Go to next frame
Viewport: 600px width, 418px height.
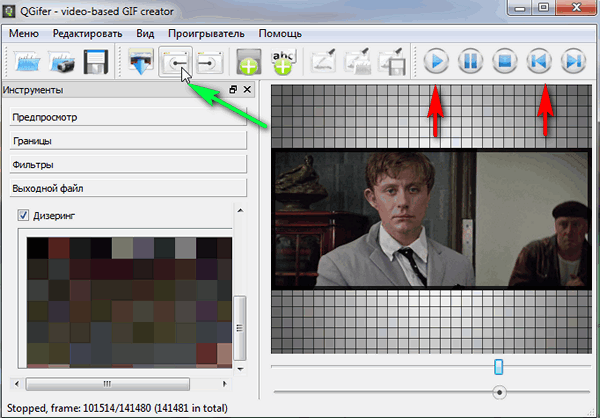pyautogui.click(x=574, y=61)
